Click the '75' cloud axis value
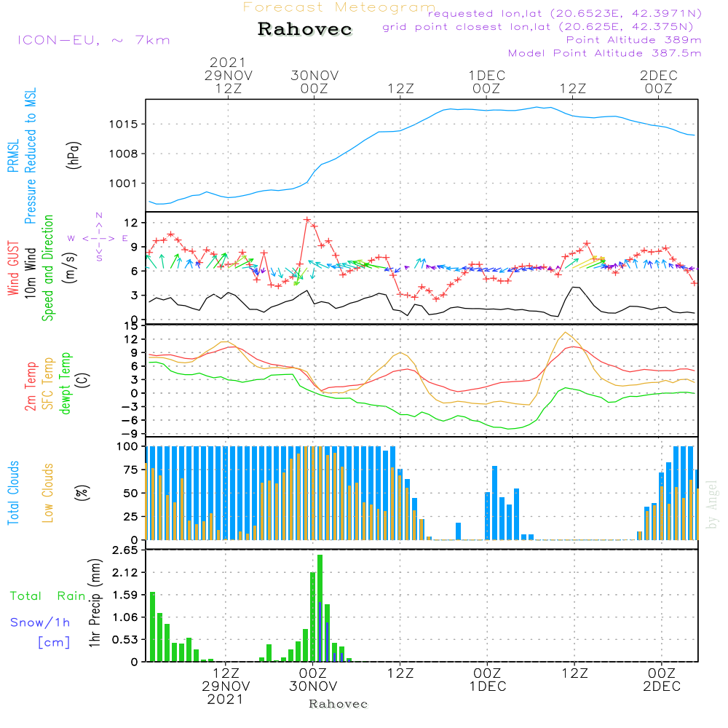 pos(131,470)
